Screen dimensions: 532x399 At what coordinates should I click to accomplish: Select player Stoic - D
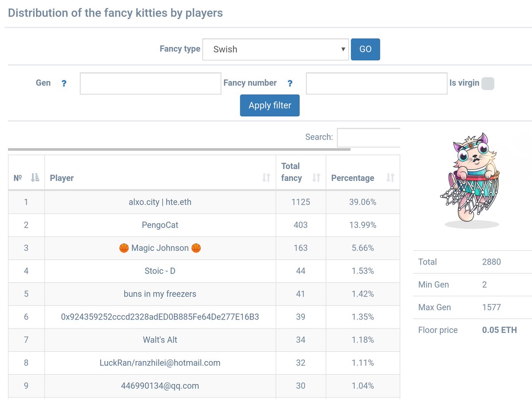(160, 271)
